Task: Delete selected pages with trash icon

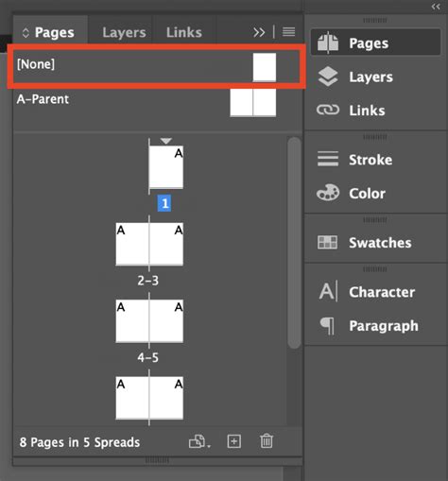Action: pos(267,441)
